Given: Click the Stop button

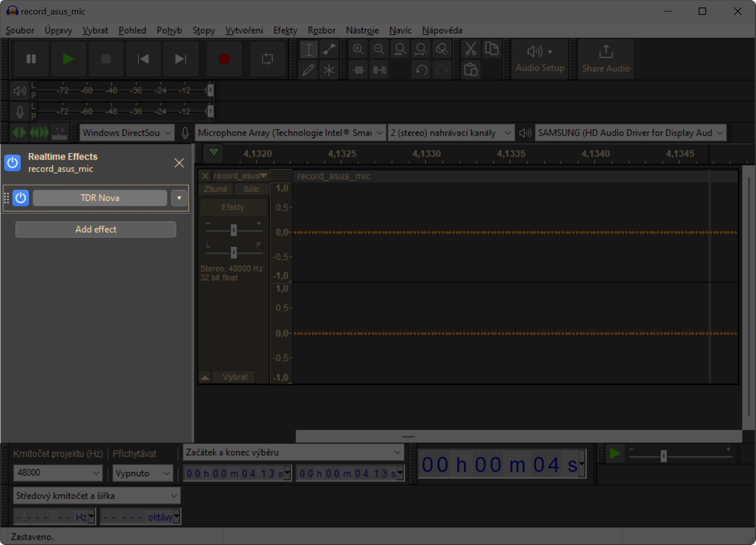Looking at the screenshot, I should tap(106, 59).
